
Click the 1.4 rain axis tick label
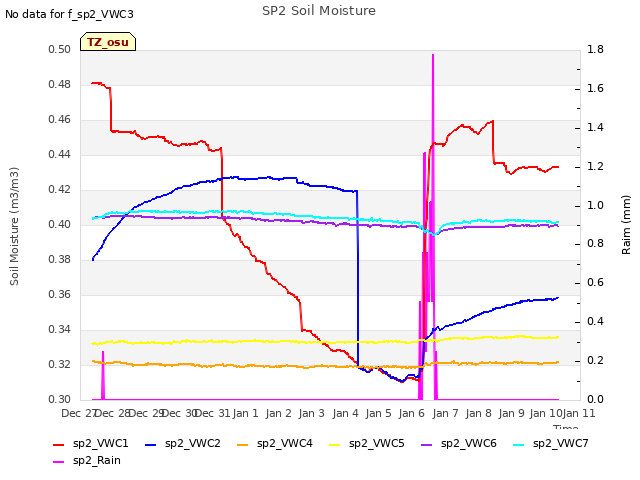coord(596,127)
